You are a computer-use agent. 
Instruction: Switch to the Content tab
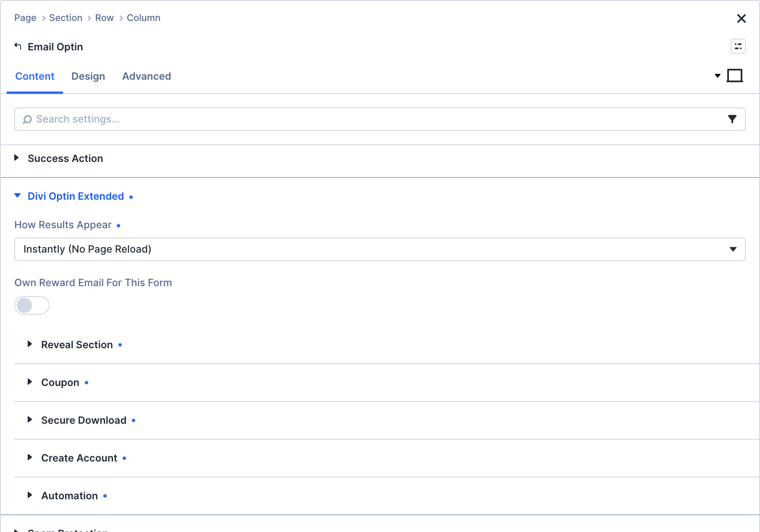point(35,76)
